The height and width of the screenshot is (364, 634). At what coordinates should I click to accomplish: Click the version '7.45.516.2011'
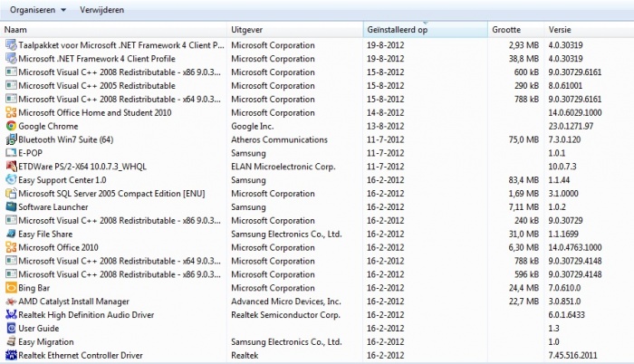pyautogui.click(x=572, y=355)
